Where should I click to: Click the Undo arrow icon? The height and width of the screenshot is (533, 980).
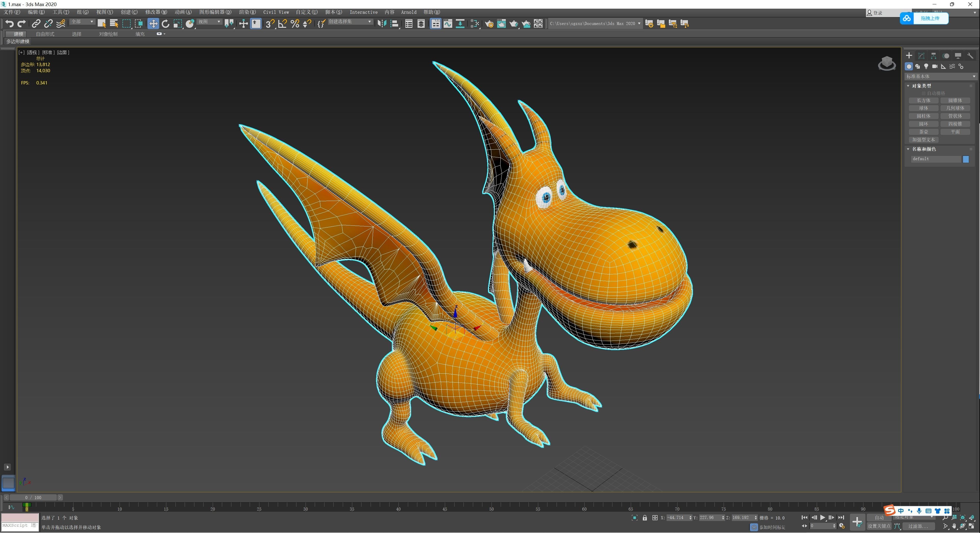9,23
